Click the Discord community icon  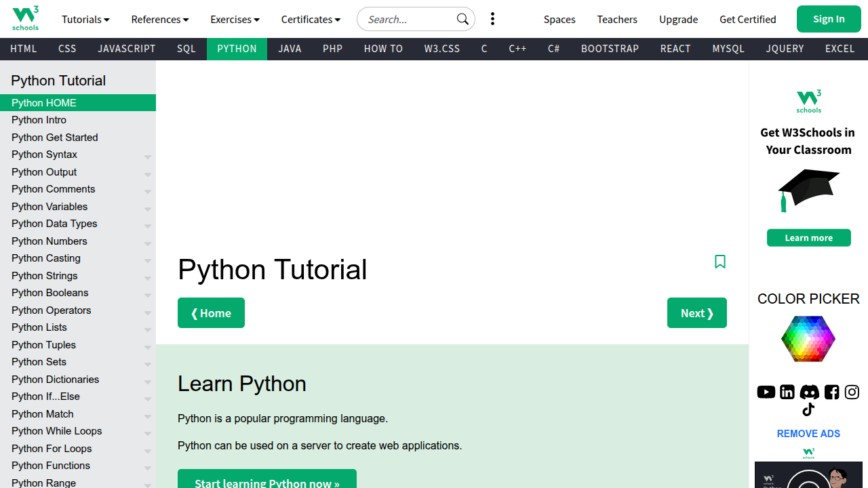[809, 392]
